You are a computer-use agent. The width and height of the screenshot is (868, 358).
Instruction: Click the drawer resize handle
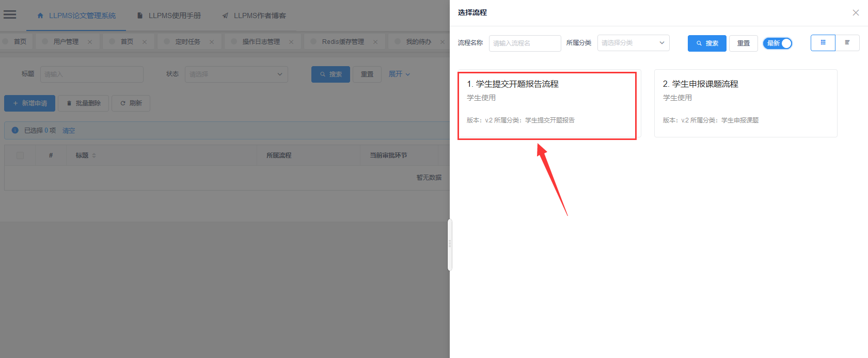450,244
